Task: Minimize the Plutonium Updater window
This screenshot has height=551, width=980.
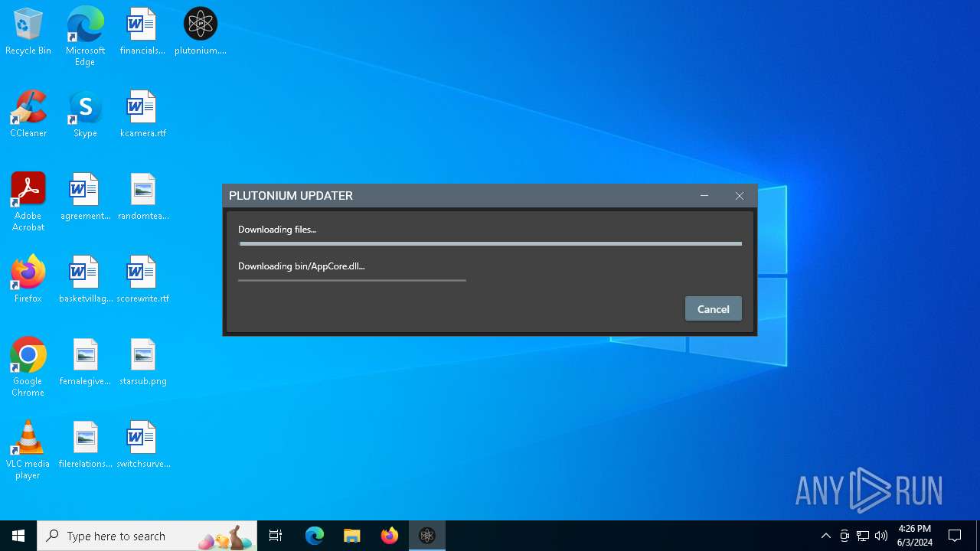Action: click(x=704, y=196)
